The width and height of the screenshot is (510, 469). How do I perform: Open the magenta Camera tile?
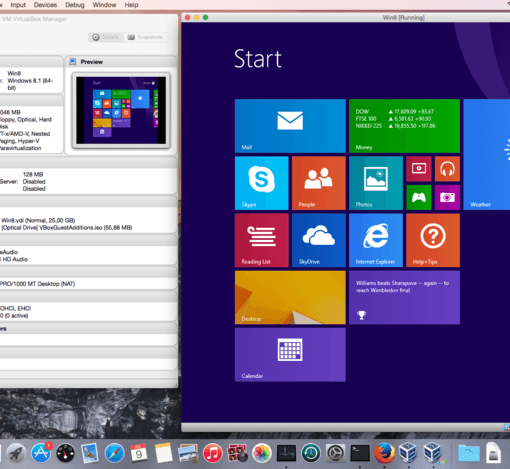tap(447, 197)
